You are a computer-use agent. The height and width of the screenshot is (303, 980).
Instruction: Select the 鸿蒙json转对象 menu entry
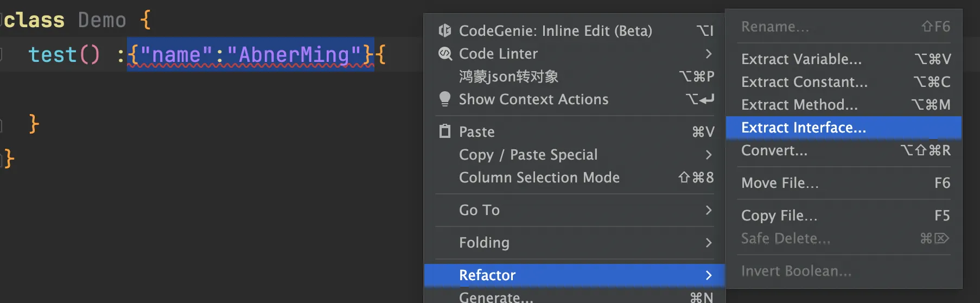(508, 77)
